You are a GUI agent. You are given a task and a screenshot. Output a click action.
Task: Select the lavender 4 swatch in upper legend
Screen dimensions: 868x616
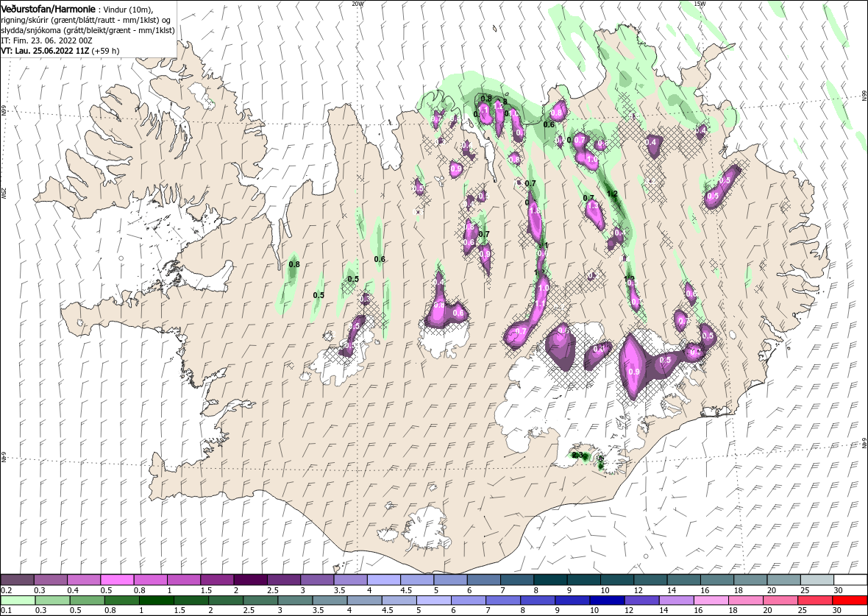click(x=384, y=579)
